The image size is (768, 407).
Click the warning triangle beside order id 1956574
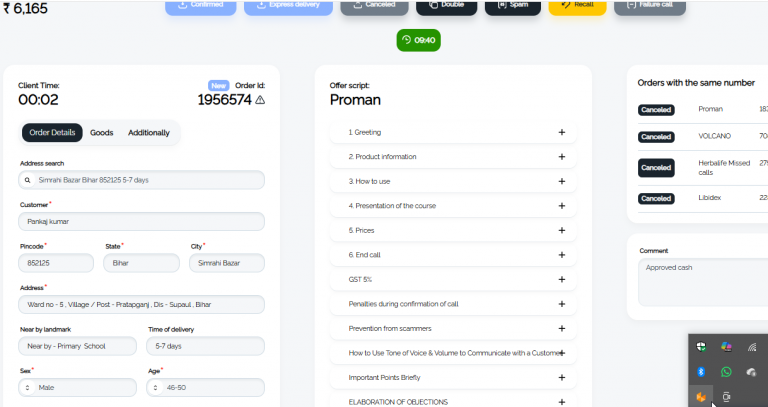(x=260, y=100)
